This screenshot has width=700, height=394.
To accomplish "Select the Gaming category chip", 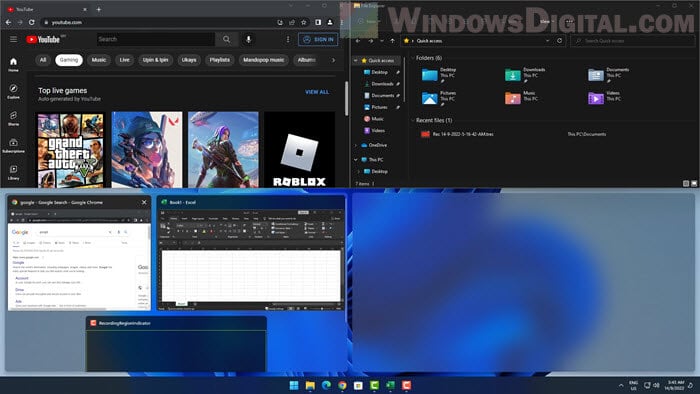I will coord(69,60).
